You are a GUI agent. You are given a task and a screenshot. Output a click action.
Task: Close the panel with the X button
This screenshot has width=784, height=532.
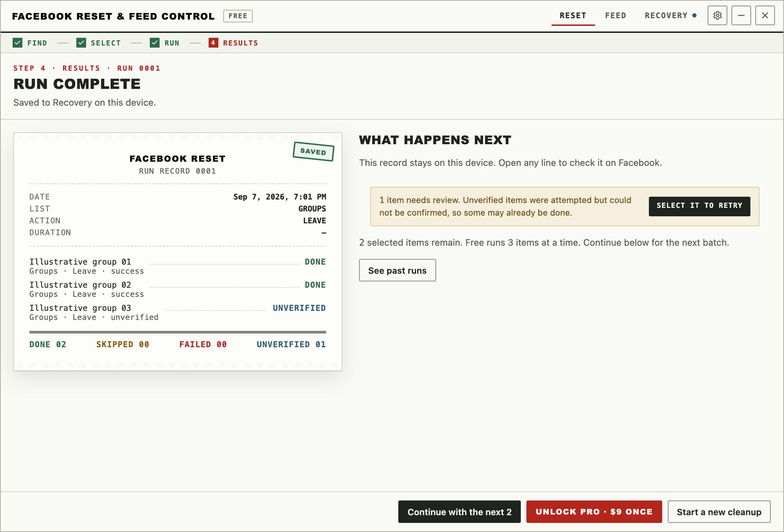[x=765, y=16]
